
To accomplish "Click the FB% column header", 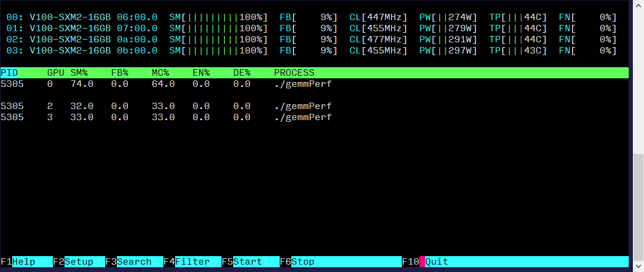I will [x=119, y=73].
